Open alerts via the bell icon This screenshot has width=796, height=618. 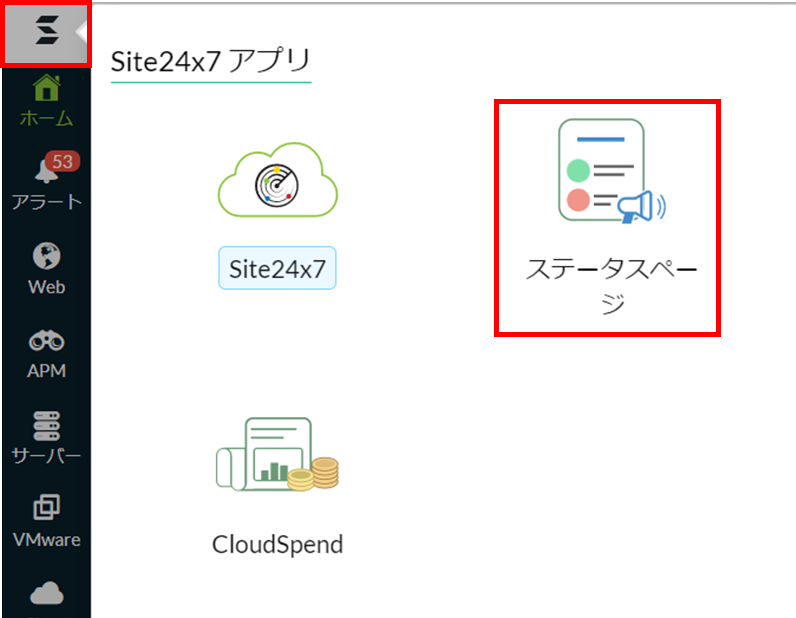45,172
